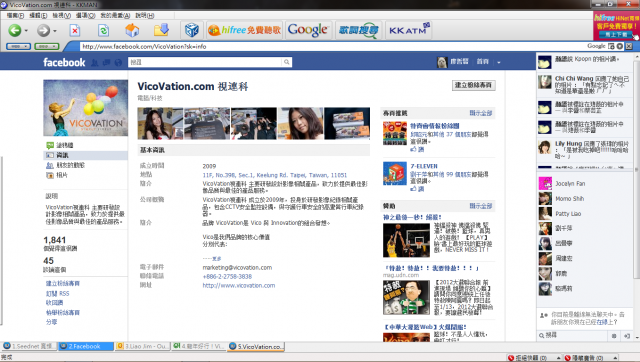Go forward with the gray arrow button

pos(43,30)
